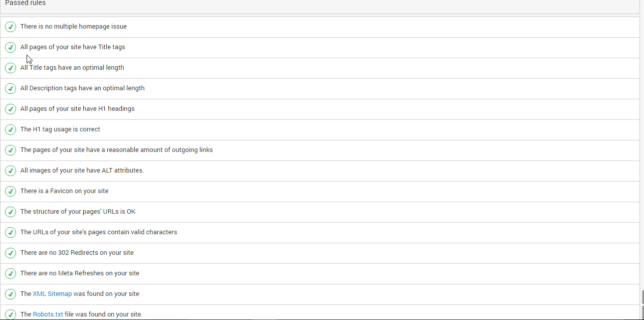Viewport: 644px width, 320px height.
Task: Click the check icon beside the valid characters rule
Action: coord(11,232)
